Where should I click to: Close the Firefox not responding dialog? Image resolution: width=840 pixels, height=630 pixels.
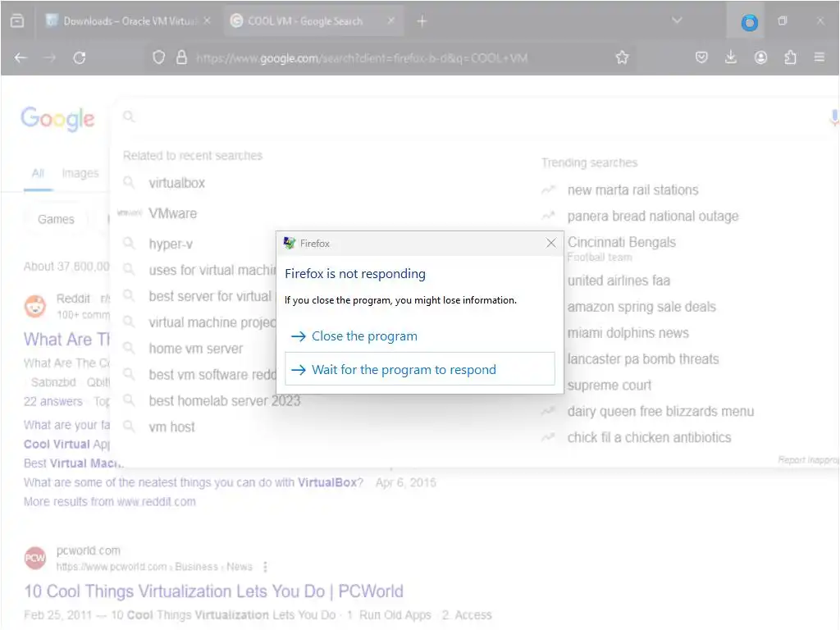click(x=550, y=243)
